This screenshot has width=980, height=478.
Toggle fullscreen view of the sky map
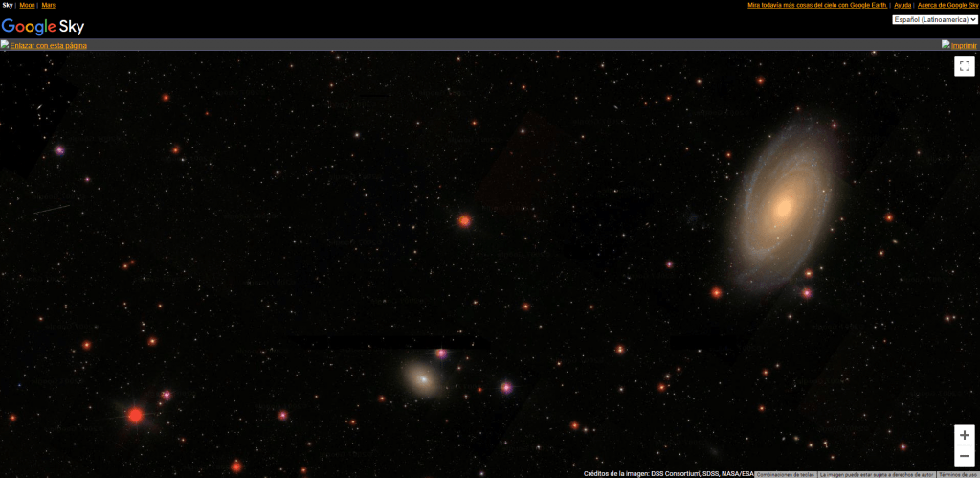tap(965, 66)
